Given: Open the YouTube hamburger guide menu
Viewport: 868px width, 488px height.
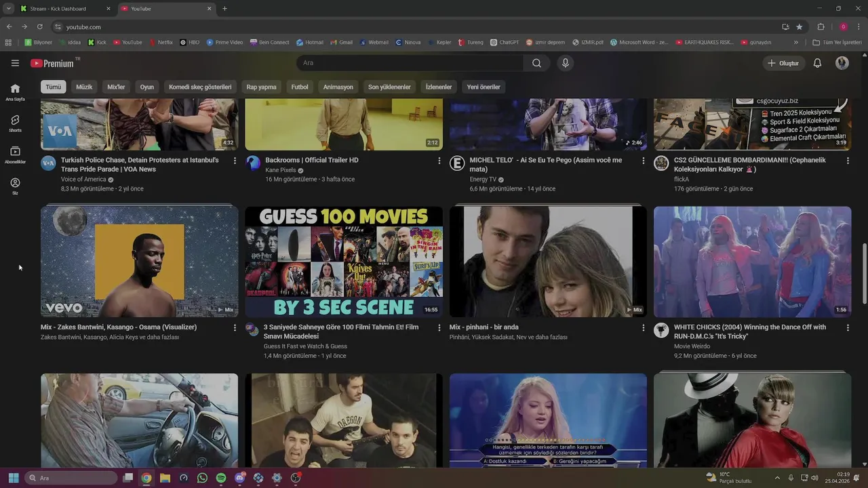Looking at the screenshot, I should (x=15, y=63).
